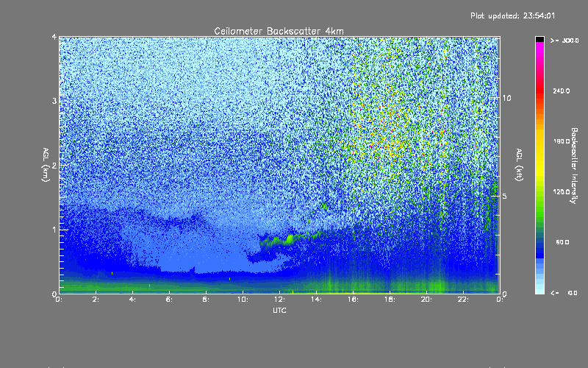This screenshot has width=588, height=368.
Task: Click the '60.0' colorbar tick label
Action: [562, 242]
